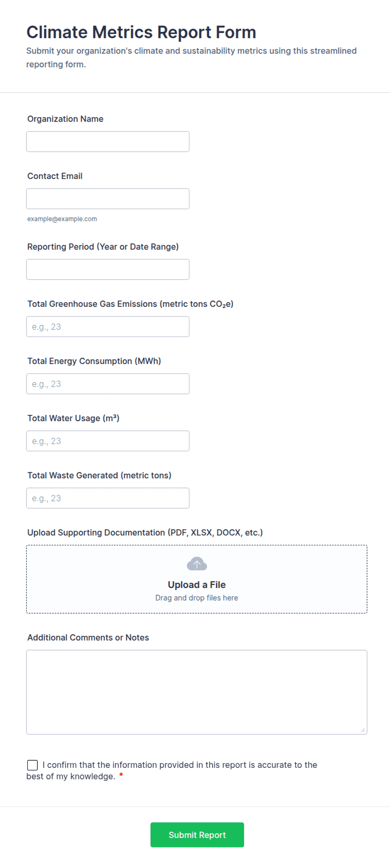
Task: Click the confirmation statement text
Action: (x=172, y=770)
